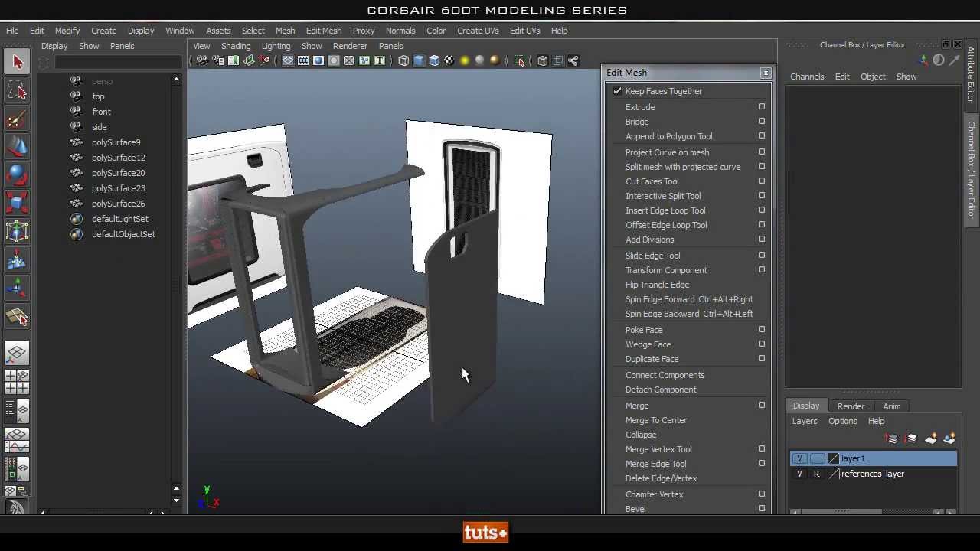Open viewport Shading menu
The height and width of the screenshot is (551, 980).
pos(236,46)
